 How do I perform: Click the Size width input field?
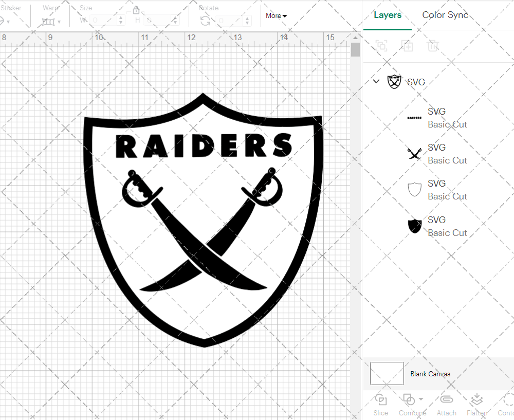(x=103, y=21)
